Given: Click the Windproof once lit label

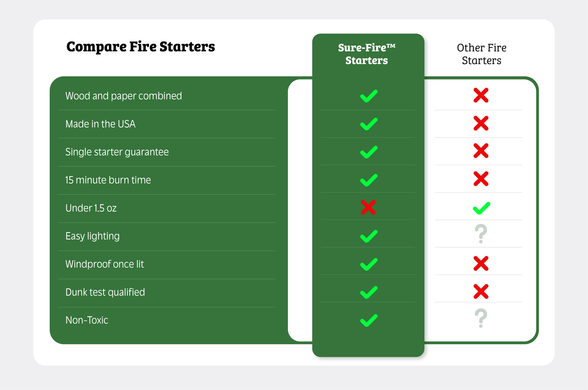Looking at the screenshot, I should 105,264.
